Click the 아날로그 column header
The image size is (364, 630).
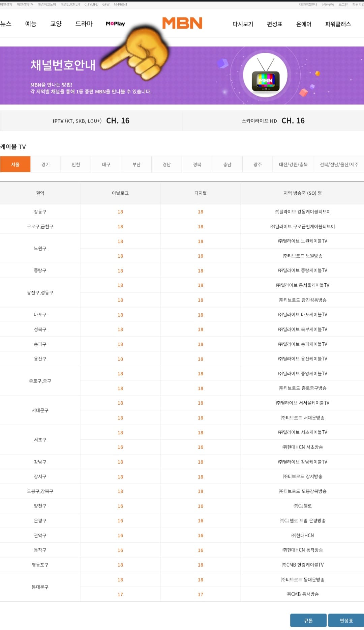click(x=120, y=193)
